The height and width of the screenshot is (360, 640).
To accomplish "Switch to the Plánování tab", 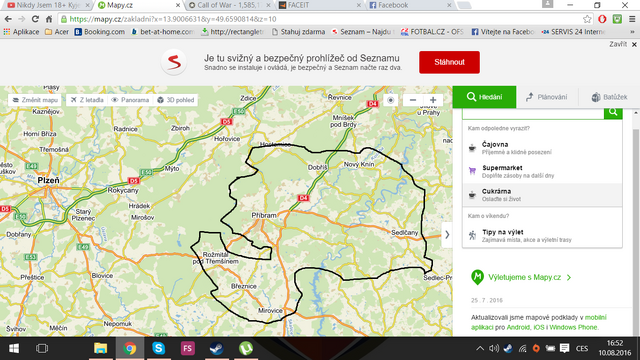I will [x=547, y=97].
